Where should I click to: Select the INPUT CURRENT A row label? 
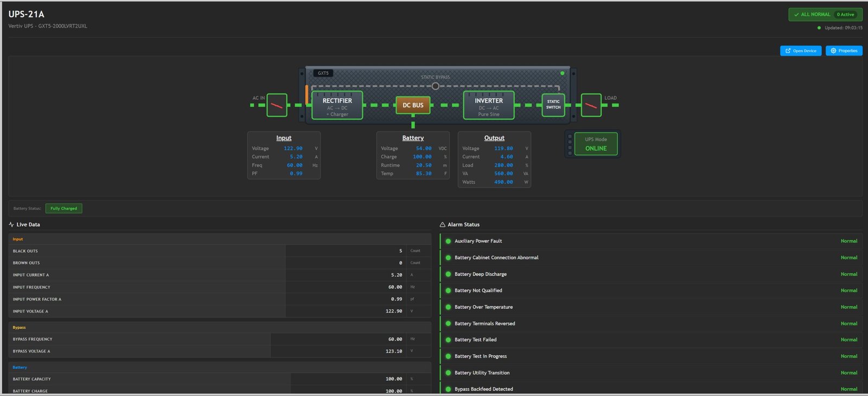point(31,275)
